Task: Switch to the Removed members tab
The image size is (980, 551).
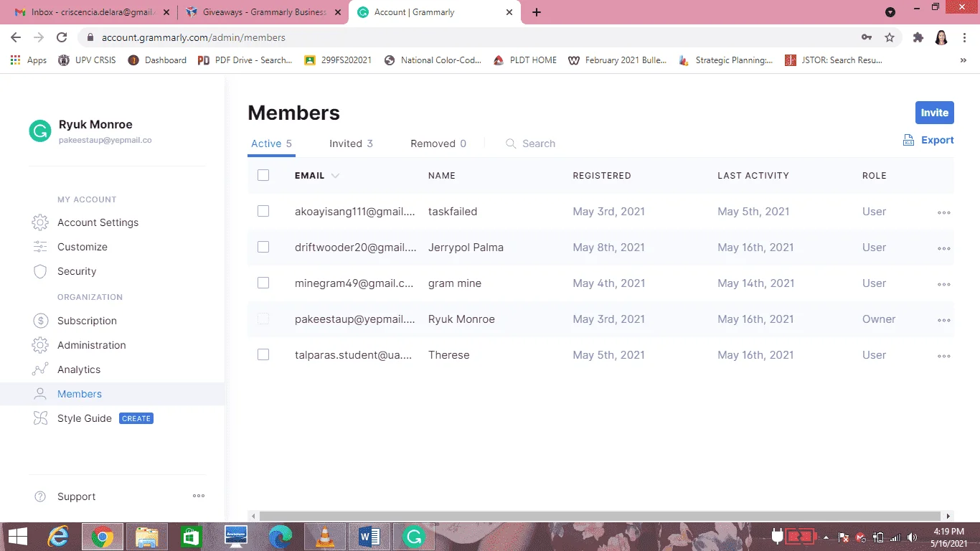Action: click(x=438, y=143)
